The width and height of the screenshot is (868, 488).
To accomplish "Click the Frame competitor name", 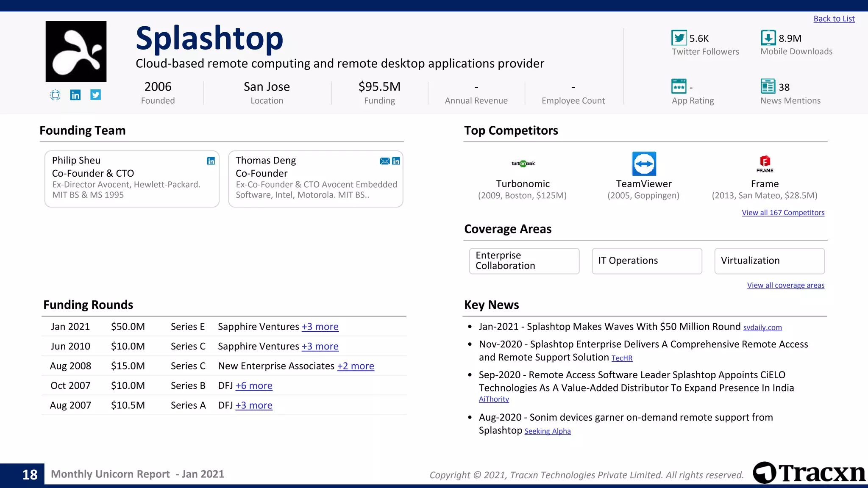I will point(765,184).
